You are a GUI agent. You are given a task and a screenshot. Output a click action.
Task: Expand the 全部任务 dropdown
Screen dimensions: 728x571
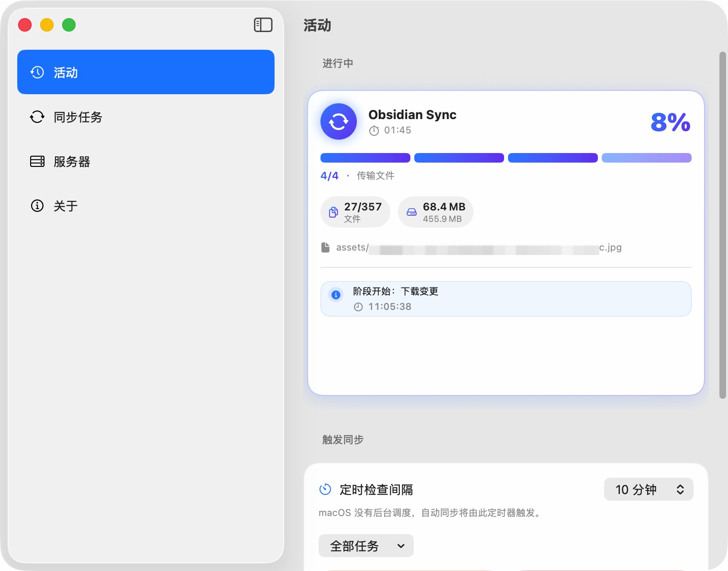click(x=366, y=546)
